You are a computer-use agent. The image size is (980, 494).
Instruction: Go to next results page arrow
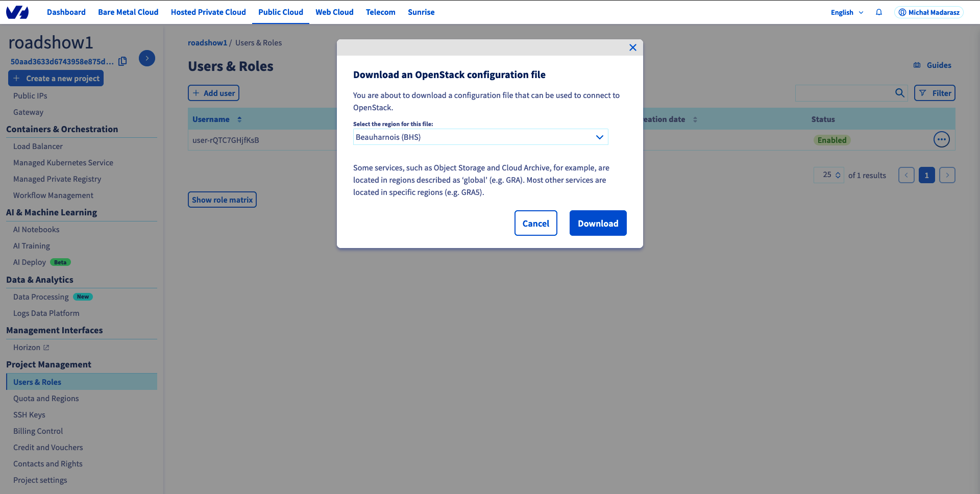(947, 175)
